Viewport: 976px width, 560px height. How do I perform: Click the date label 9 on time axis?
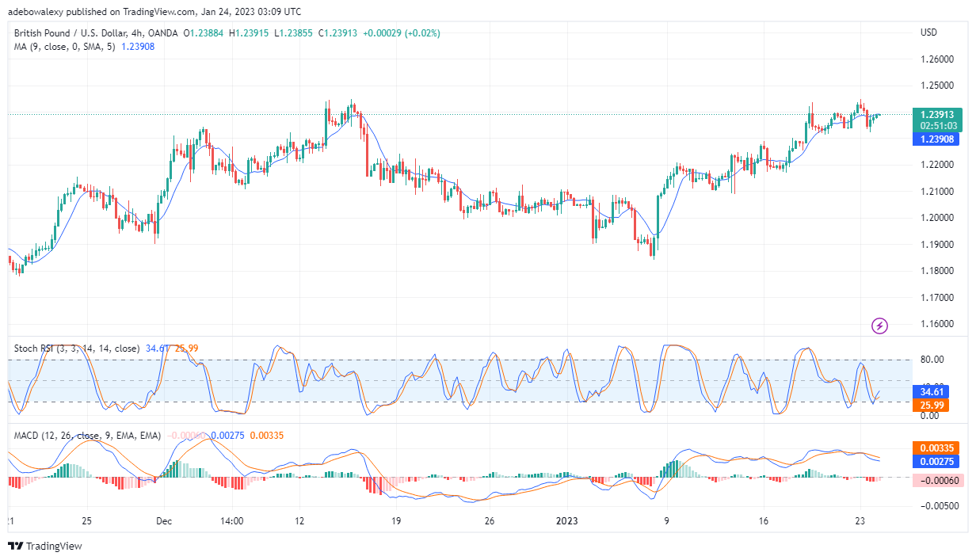[x=666, y=521]
